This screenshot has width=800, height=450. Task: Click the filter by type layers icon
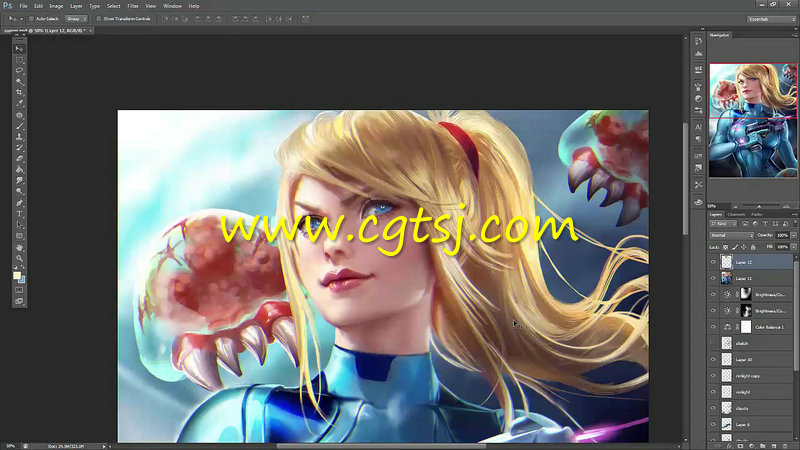765,223
